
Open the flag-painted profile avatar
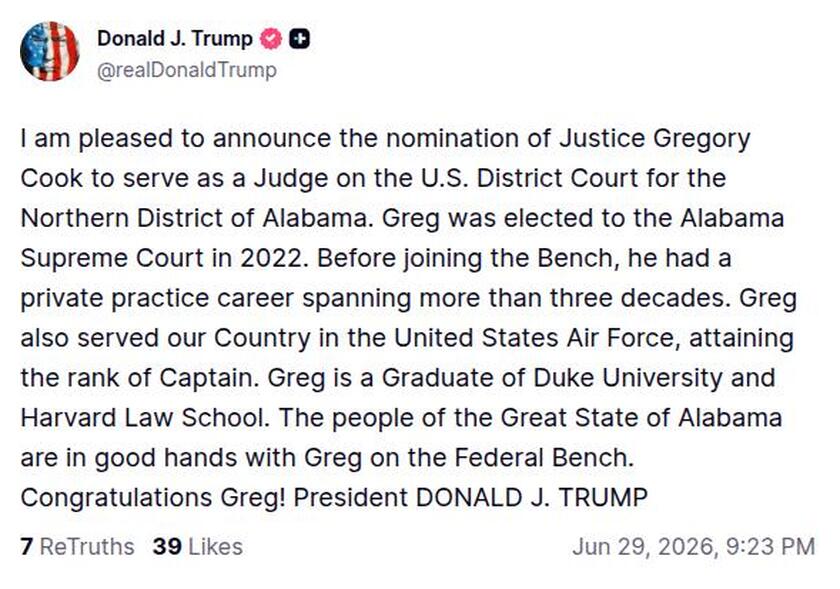[49, 51]
